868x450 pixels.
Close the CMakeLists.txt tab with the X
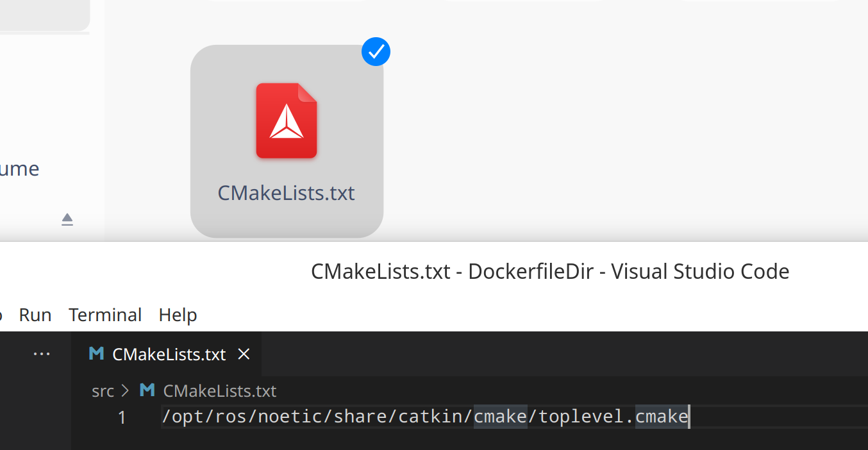pos(244,354)
